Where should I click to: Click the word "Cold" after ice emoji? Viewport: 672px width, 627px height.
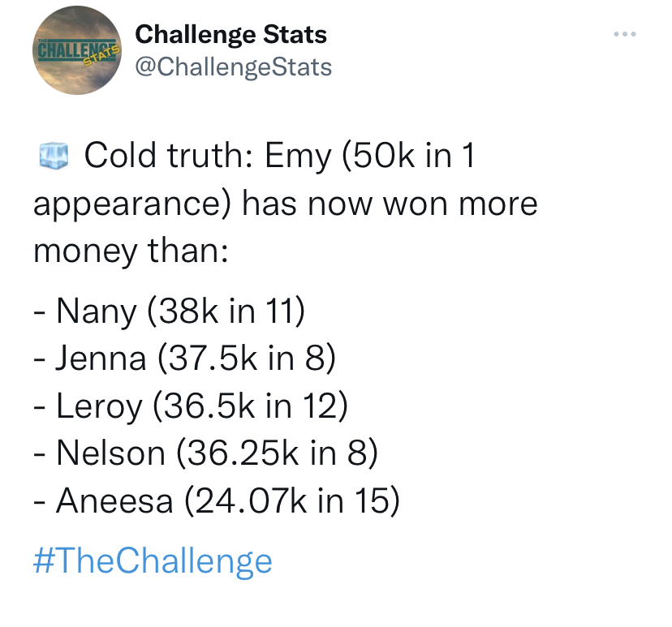coord(120,155)
